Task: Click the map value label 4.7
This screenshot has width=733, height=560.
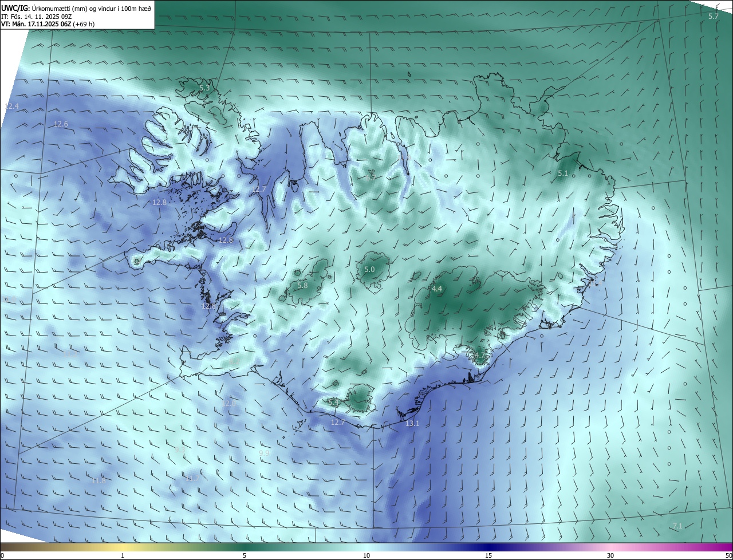Action: click(480, 356)
